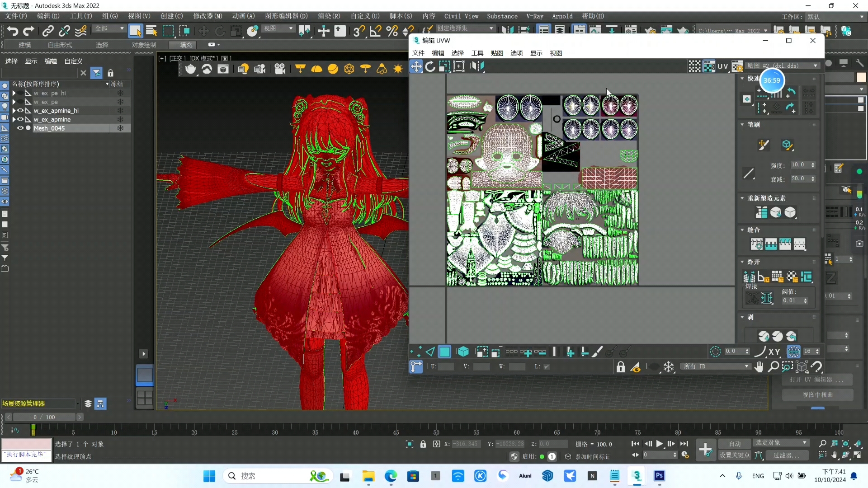Toggle the scene explorer selection lock icon
Viewport: 868px width, 488px height.
tap(110, 73)
